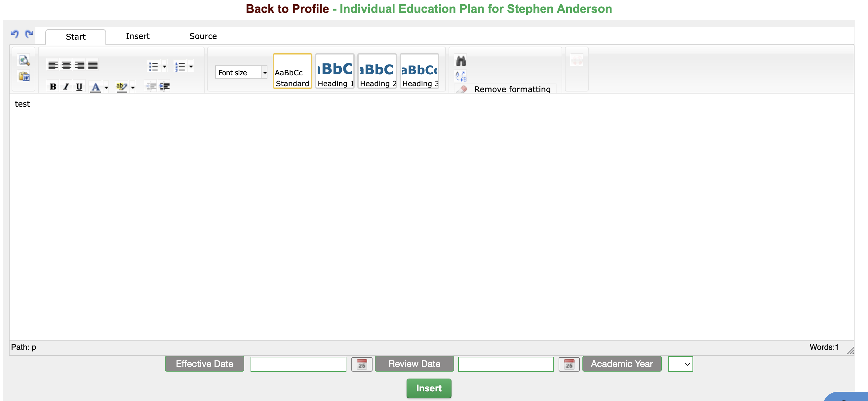Screen dimensions: 868x401
Task: Click Remove formatting label
Action: click(512, 89)
